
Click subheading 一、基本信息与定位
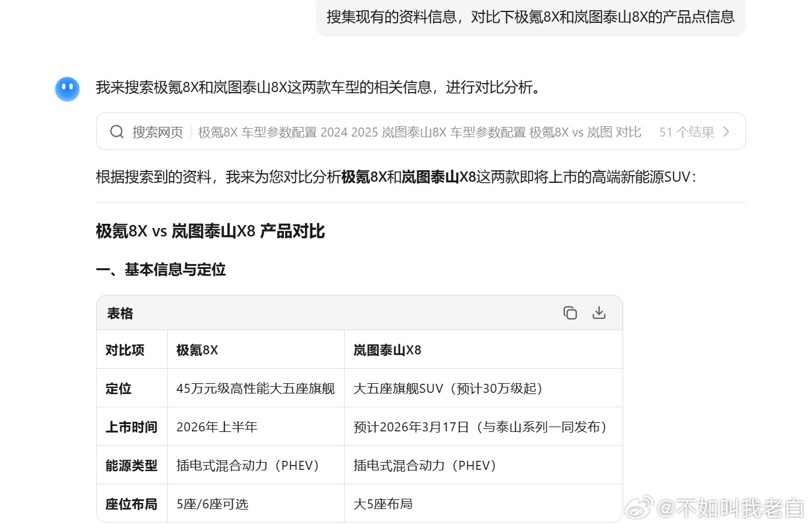[161, 270]
